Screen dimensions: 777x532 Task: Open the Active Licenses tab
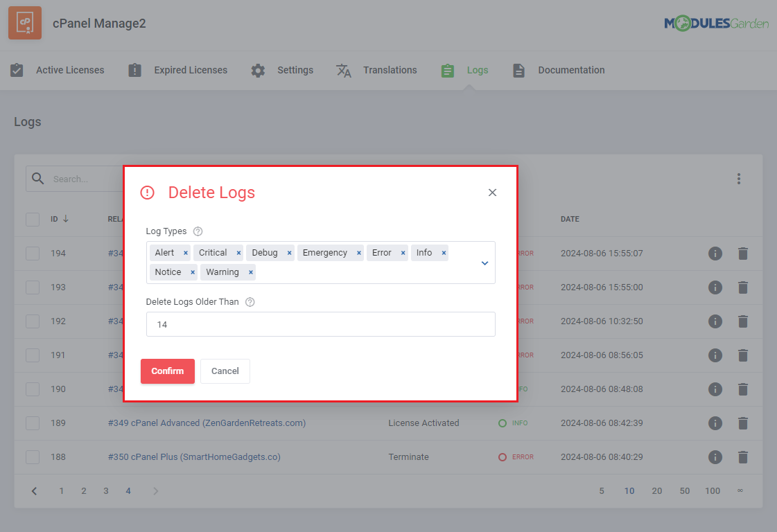tap(58, 70)
